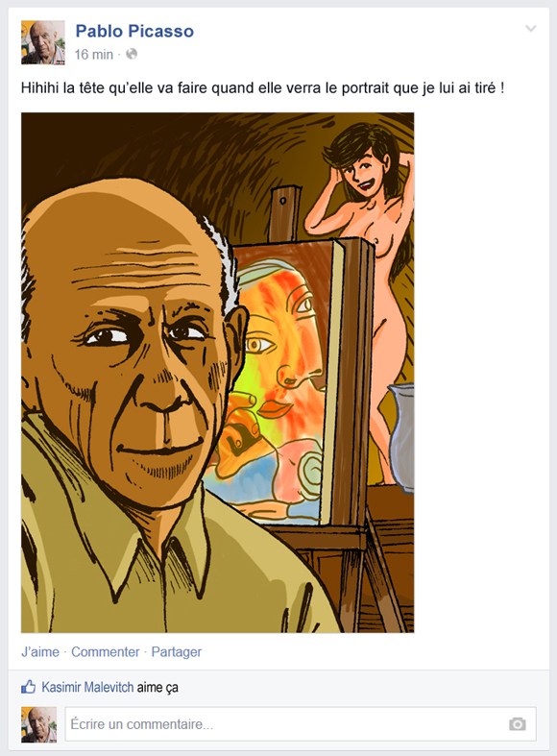The height and width of the screenshot is (756, 557).
Task: Click the thumbs-up like icon
Action: (29, 687)
